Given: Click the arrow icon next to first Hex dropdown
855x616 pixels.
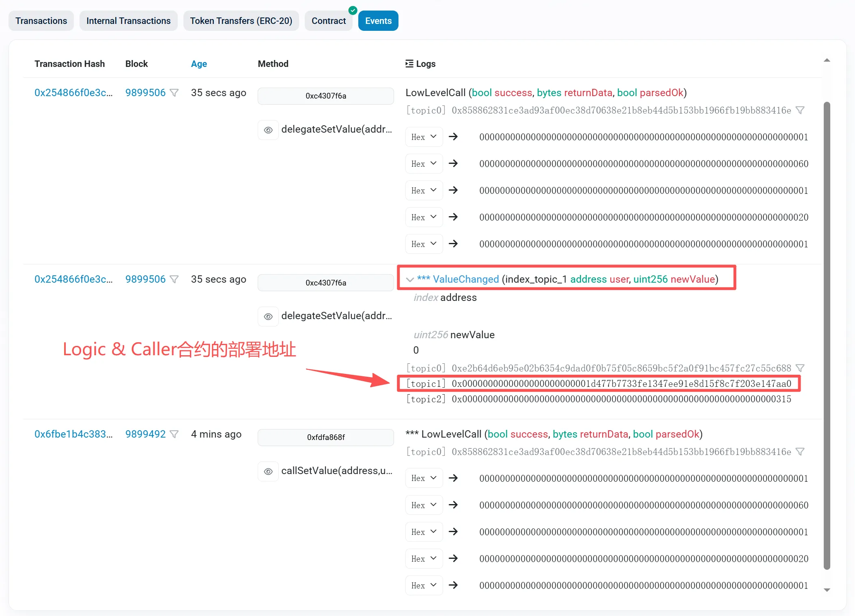Looking at the screenshot, I should [x=453, y=137].
